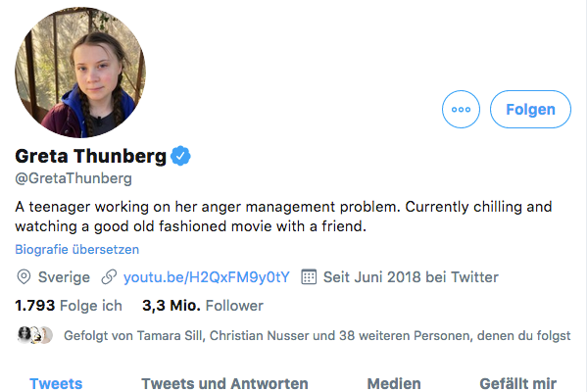Click the blue verified badge
Screen dimensions: 588x392
click(181, 156)
